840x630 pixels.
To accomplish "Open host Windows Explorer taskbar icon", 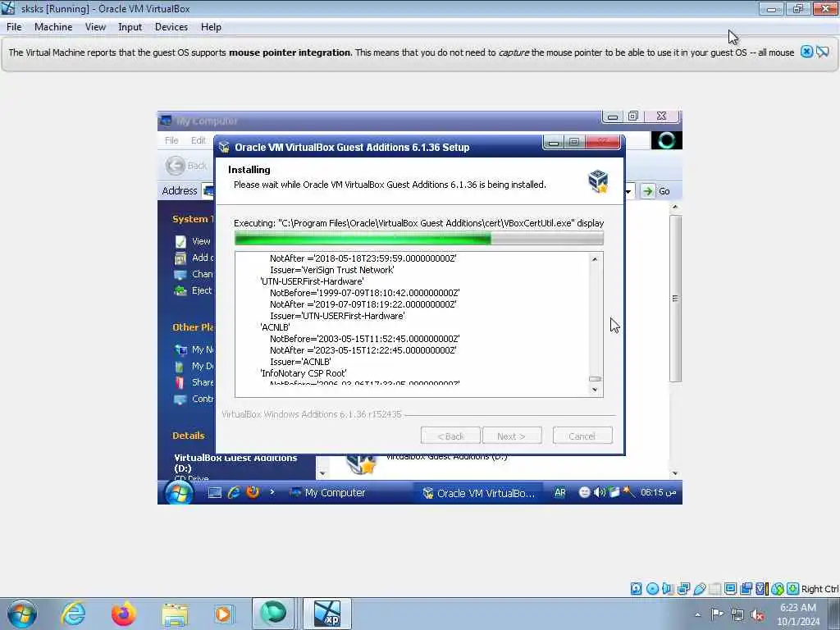I will point(175,614).
